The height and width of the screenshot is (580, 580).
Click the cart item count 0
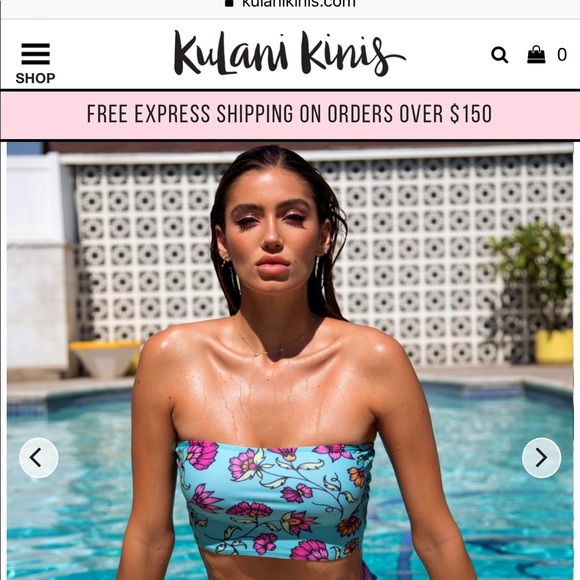click(x=562, y=55)
